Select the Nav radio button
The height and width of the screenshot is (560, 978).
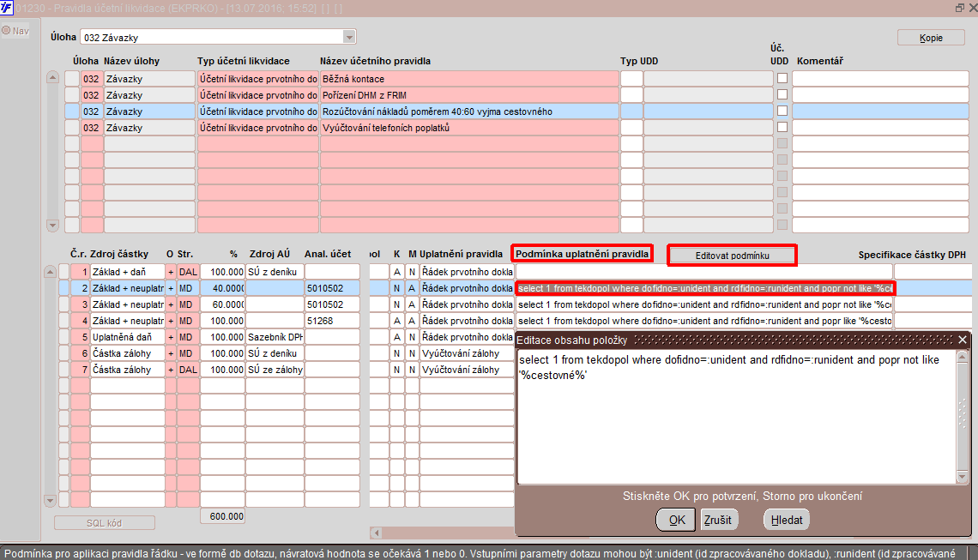pyautogui.click(x=6, y=31)
